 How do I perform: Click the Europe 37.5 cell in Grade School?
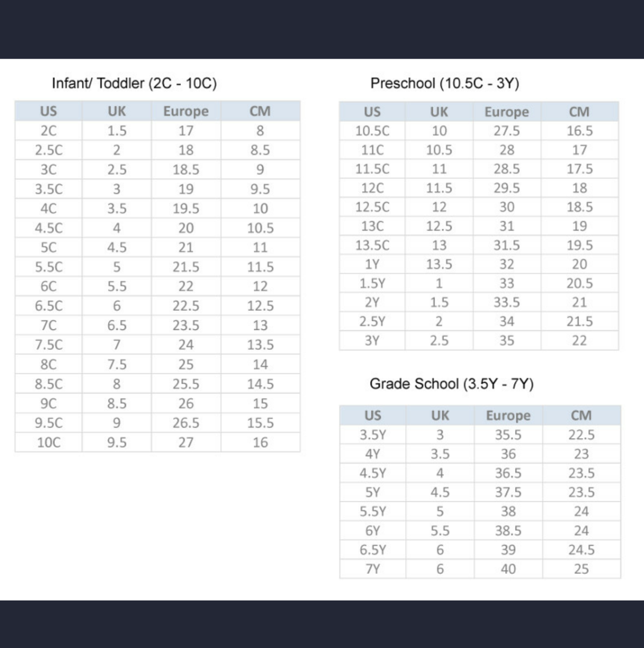coord(508,492)
